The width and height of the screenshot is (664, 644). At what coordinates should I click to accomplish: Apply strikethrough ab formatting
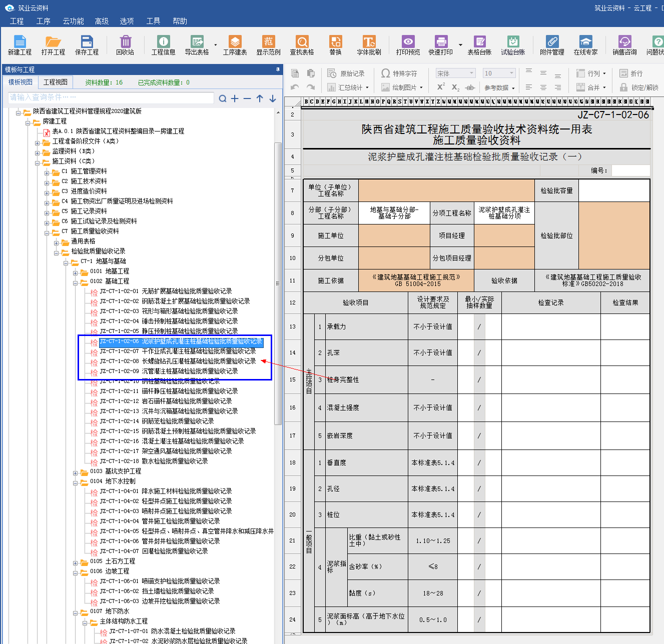point(470,87)
